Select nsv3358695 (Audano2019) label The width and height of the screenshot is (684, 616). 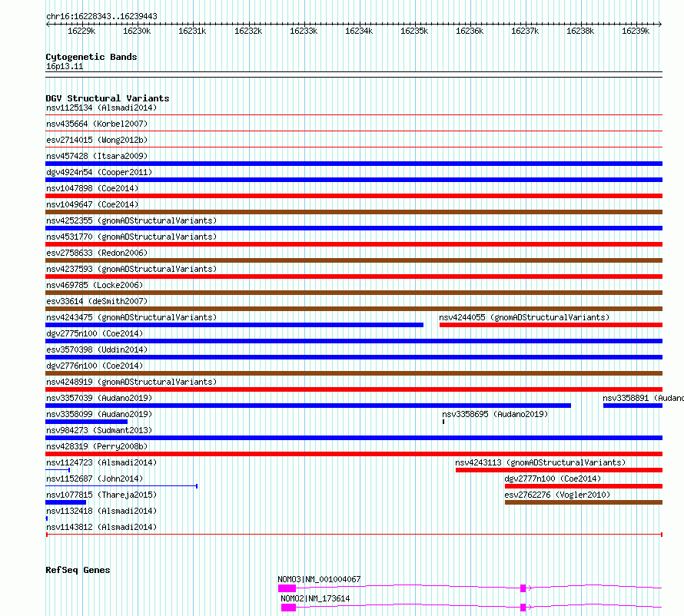click(x=495, y=414)
